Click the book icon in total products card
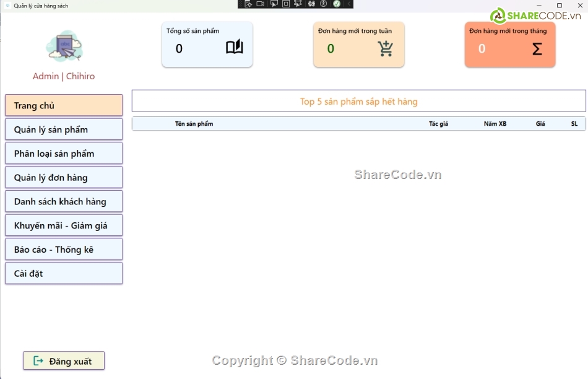The image size is (588, 379). tap(234, 48)
